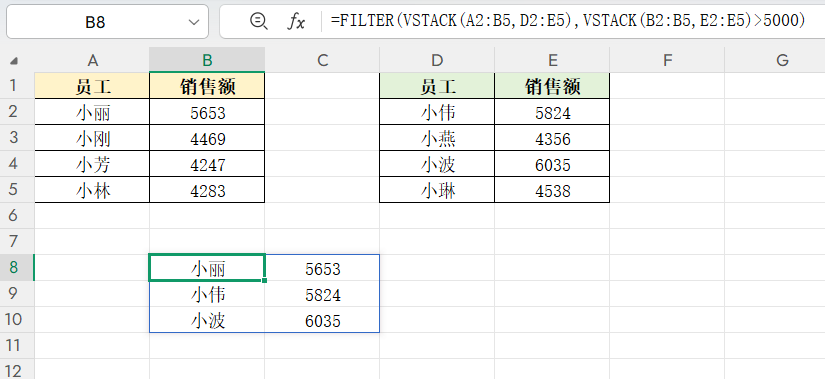
Task: Select cell A2 containing 小丽
Action: [92, 112]
